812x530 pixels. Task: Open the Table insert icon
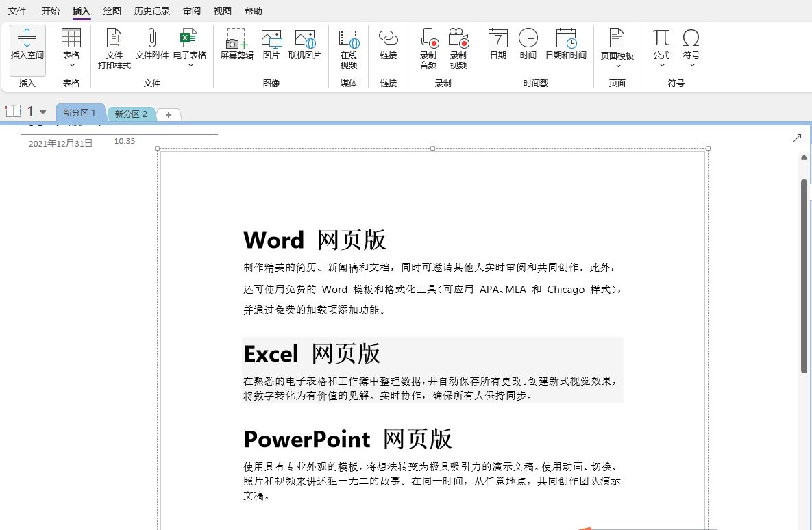[x=71, y=38]
